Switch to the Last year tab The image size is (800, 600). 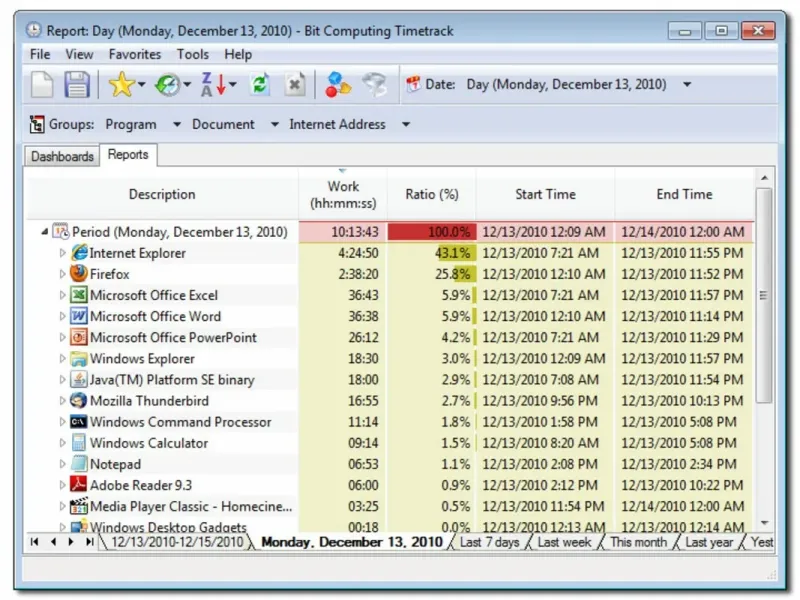[x=709, y=542]
